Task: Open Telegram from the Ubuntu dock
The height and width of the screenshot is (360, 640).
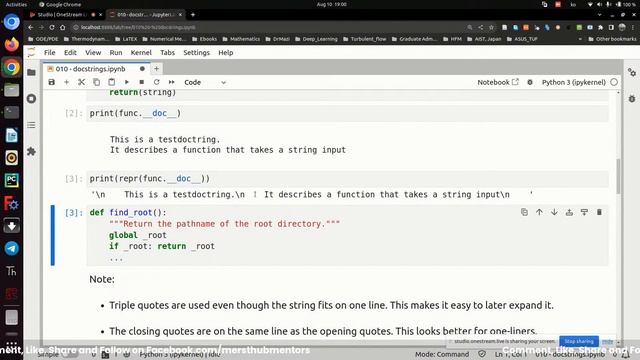Action: tap(11, 248)
